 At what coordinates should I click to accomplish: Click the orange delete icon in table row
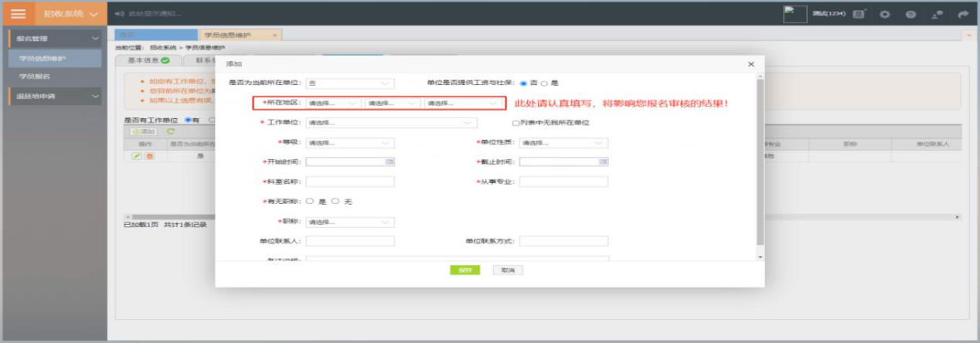pyautogui.click(x=149, y=155)
